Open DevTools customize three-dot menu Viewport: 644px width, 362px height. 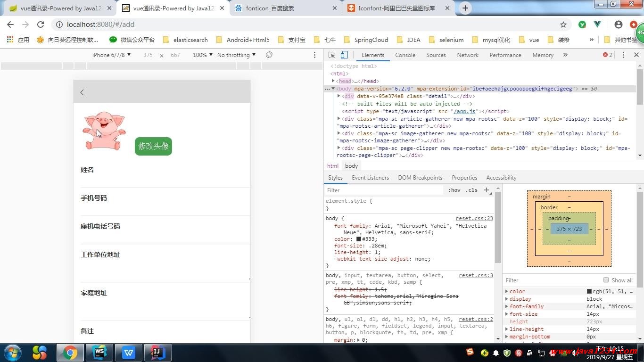click(623, 55)
